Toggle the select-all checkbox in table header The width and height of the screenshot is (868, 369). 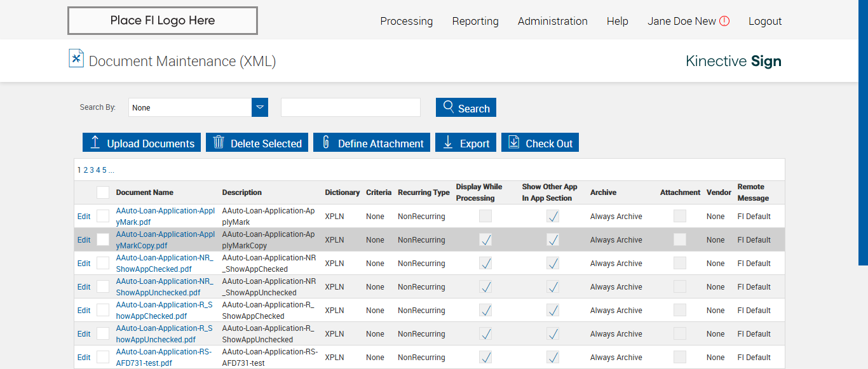click(103, 192)
